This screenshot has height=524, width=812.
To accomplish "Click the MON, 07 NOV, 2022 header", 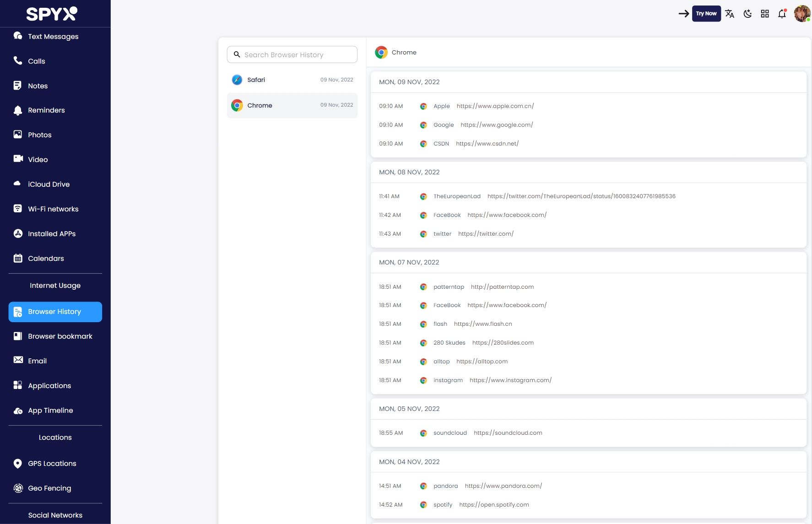I will point(409,262).
